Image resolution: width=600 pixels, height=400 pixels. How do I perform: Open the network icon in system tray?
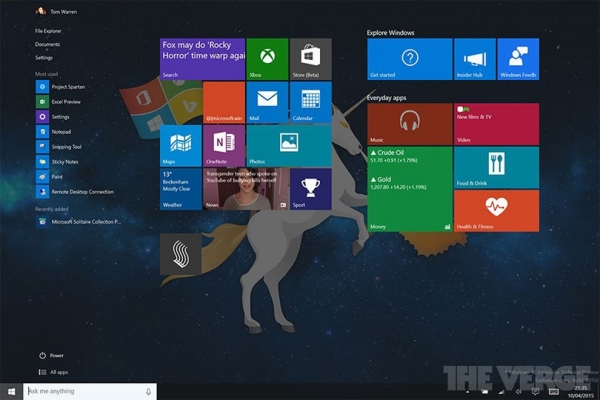click(501, 392)
